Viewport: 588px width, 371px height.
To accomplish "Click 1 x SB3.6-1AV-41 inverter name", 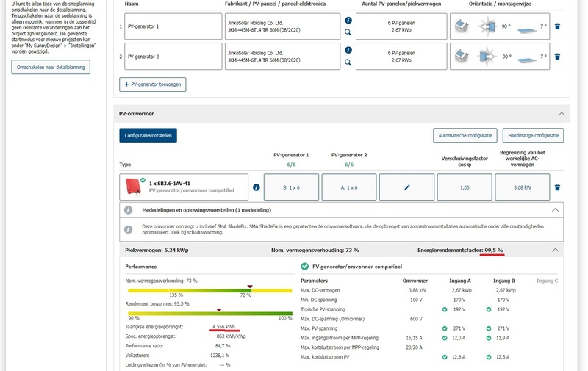I will pos(170,183).
